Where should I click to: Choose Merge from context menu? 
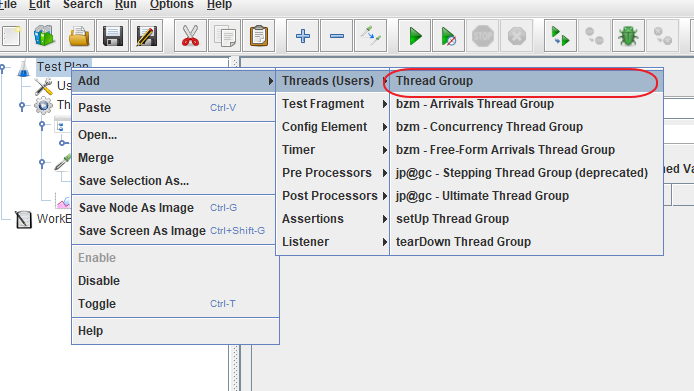click(x=175, y=158)
